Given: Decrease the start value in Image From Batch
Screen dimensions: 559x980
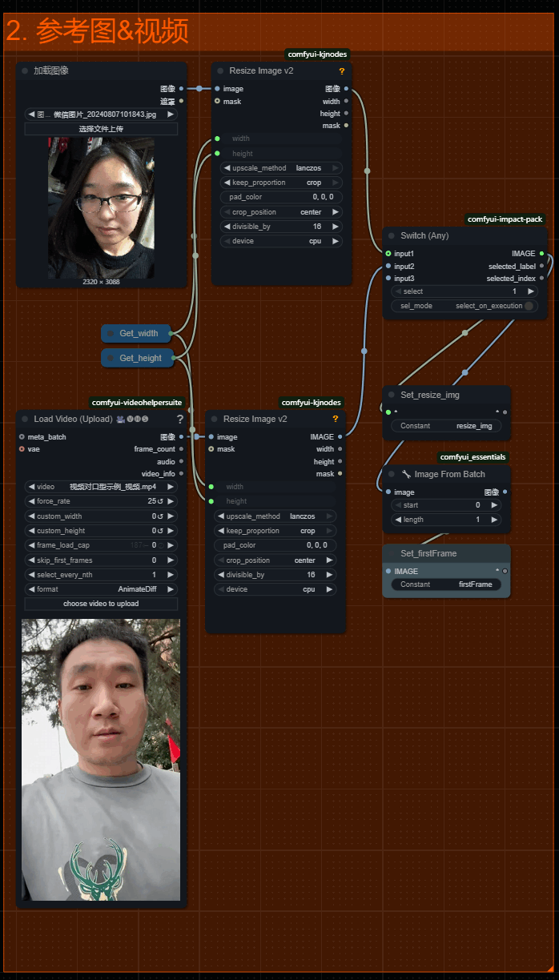Looking at the screenshot, I should coord(398,505).
